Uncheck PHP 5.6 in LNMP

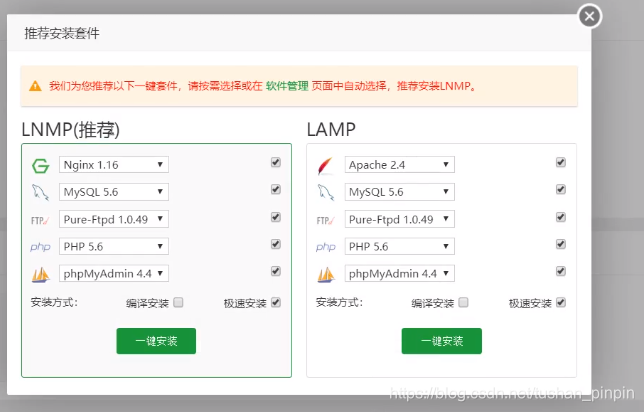tap(276, 244)
